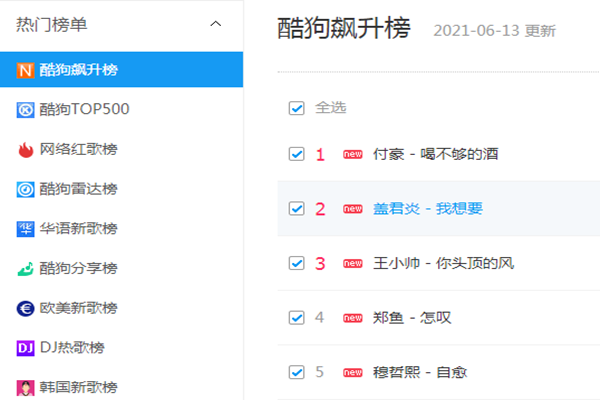This screenshot has height=400, width=600.
Task: Open the song 王小帅 - 你头顶的风
Action: [443, 263]
